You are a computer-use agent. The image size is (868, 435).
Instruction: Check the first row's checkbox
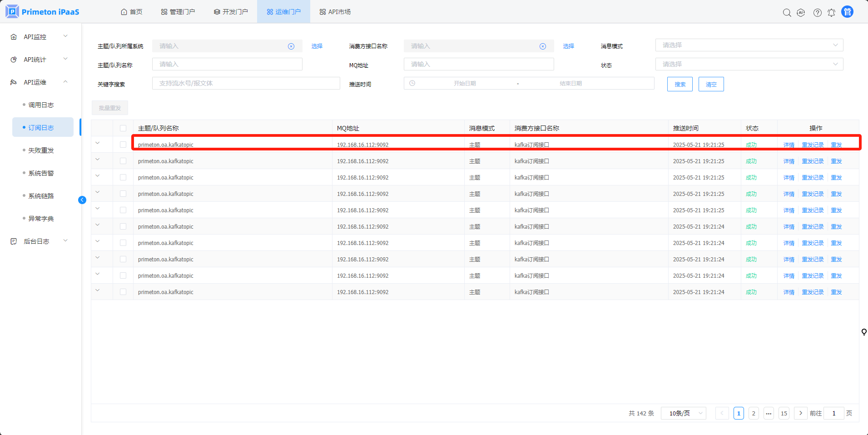coord(123,145)
